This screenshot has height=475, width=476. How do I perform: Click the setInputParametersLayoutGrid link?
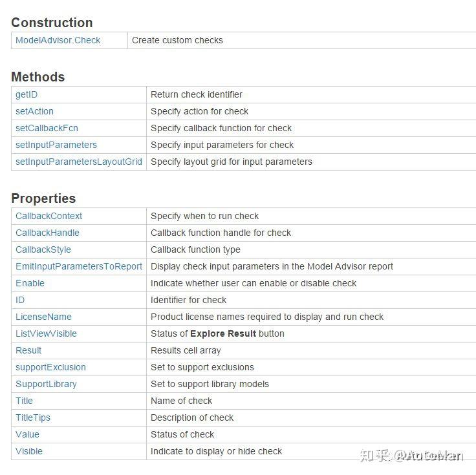click(x=79, y=162)
